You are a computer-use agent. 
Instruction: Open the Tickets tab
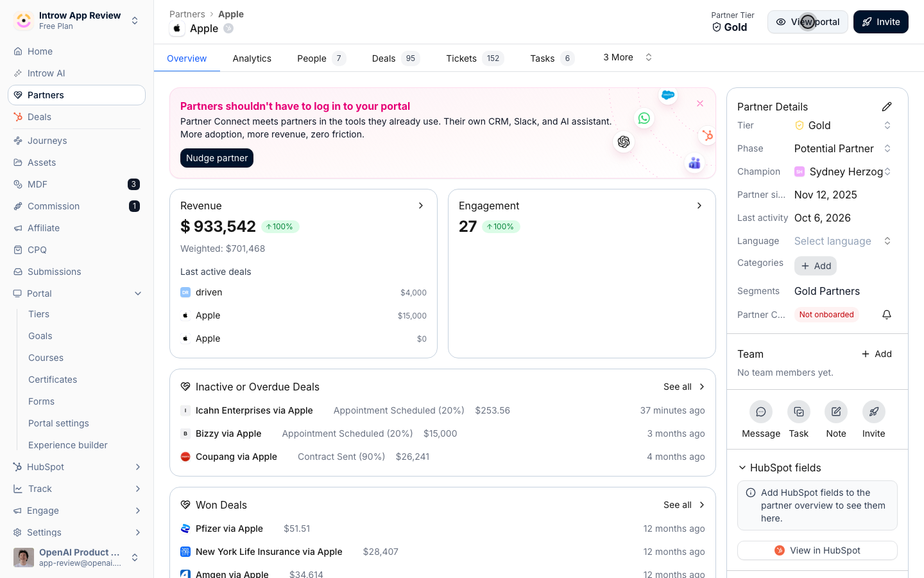[x=475, y=58]
